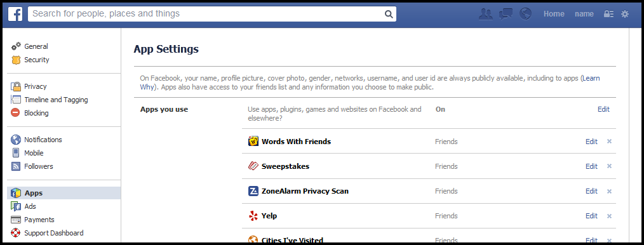The width and height of the screenshot is (644, 245).
Task: Edit the Yelp app settings
Action: 591,216
